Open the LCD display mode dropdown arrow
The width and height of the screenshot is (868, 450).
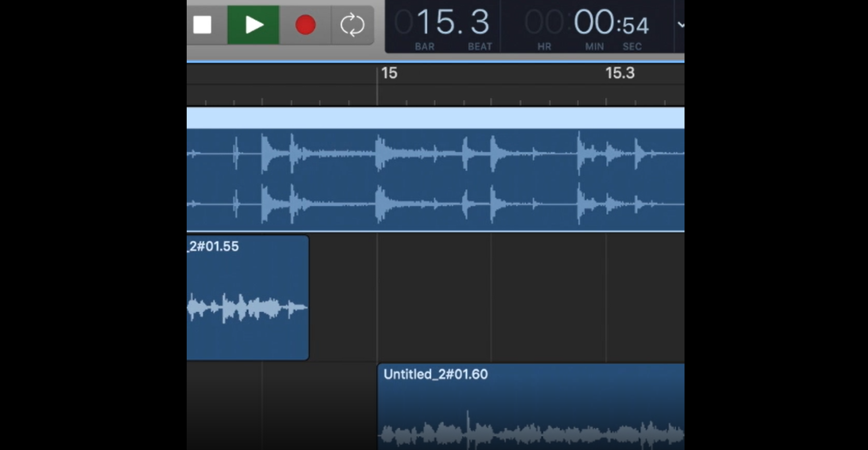click(x=680, y=25)
